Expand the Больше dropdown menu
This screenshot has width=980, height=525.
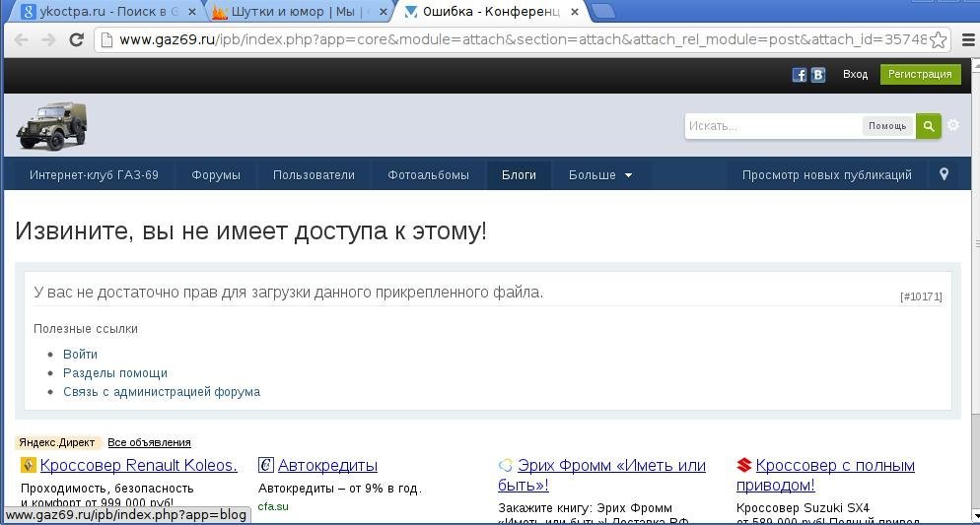(599, 175)
